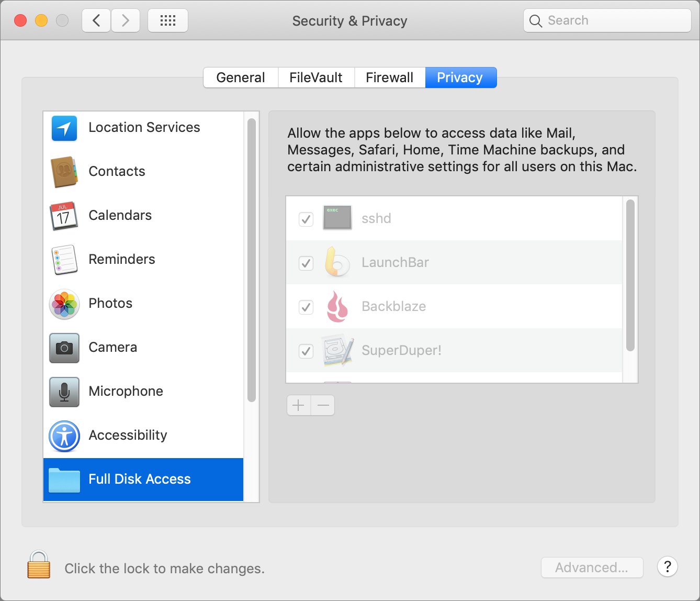The image size is (700, 601).
Task: Click the magnifying glass in search field
Action: (536, 21)
